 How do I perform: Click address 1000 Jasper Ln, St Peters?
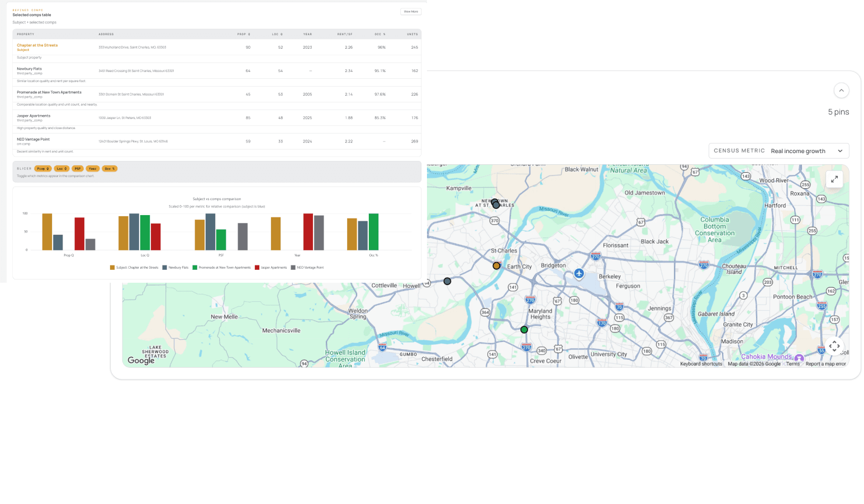coord(125,118)
